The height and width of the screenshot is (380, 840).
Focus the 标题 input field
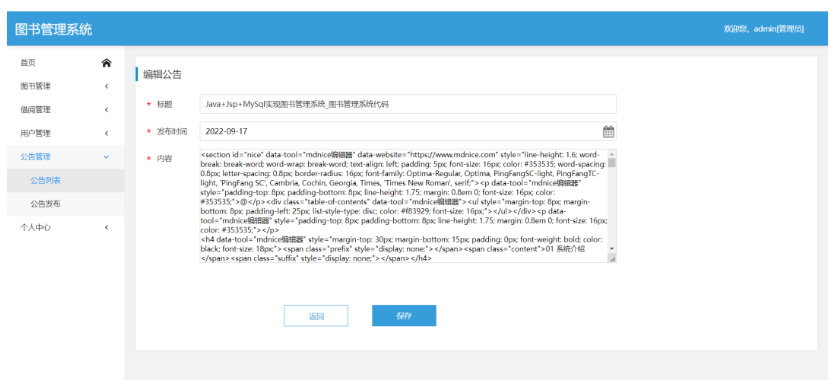pos(408,105)
